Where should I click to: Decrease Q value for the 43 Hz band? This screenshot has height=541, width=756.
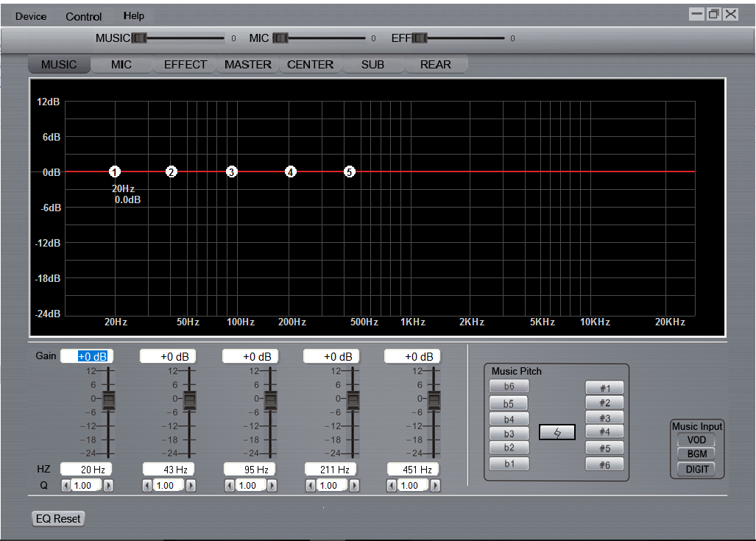click(147, 486)
